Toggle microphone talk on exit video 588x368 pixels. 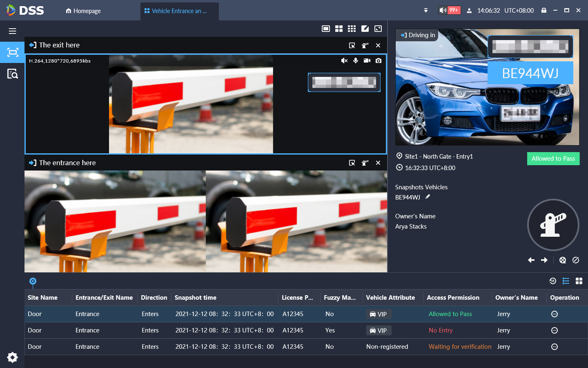tap(356, 61)
